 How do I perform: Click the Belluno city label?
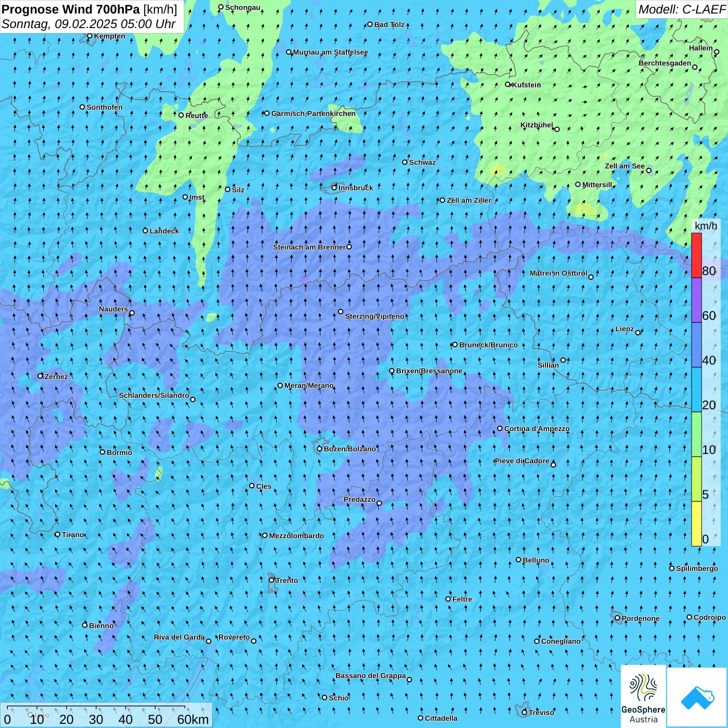point(536,561)
